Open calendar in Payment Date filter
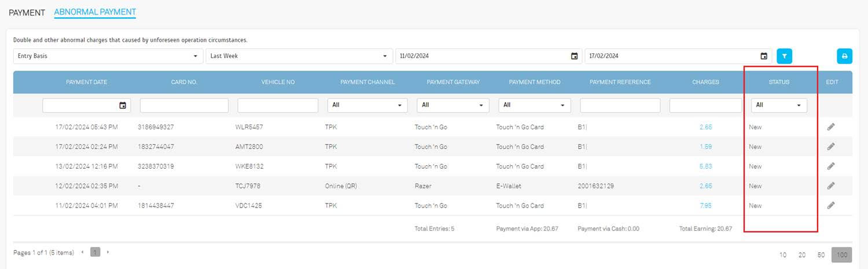This screenshot has height=269, width=868. (123, 106)
